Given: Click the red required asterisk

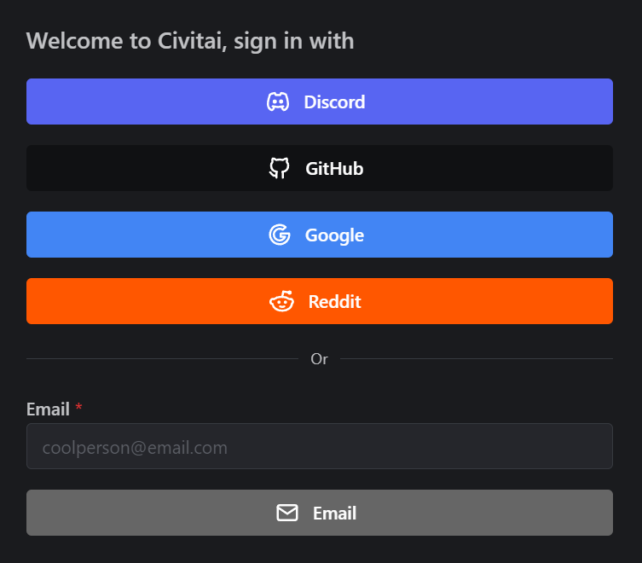Looking at the screenshot, I should pos(79,407).
